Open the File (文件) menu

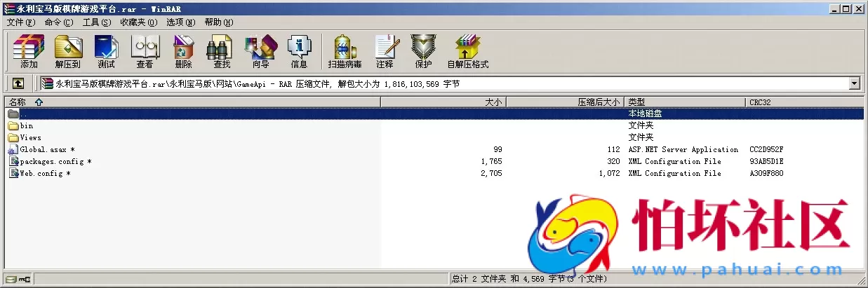(x=21, y=22)
